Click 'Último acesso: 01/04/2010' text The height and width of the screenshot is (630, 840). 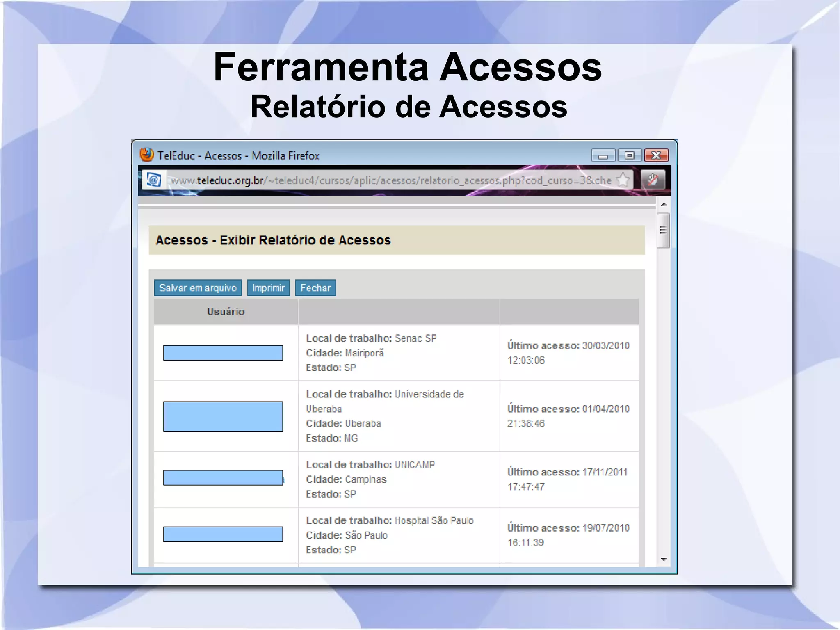(x=568, y=409)
